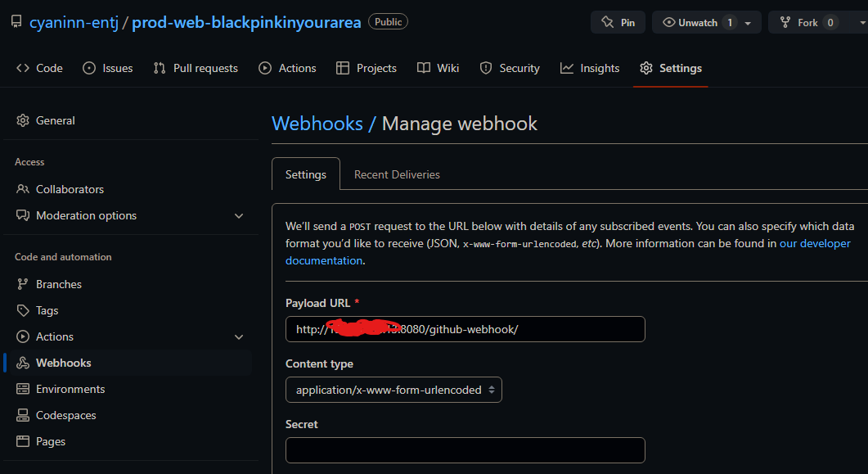Click the Code tab brackets icon
The height and width of the screenshot is (474, 868).
(x=23, y=68)
